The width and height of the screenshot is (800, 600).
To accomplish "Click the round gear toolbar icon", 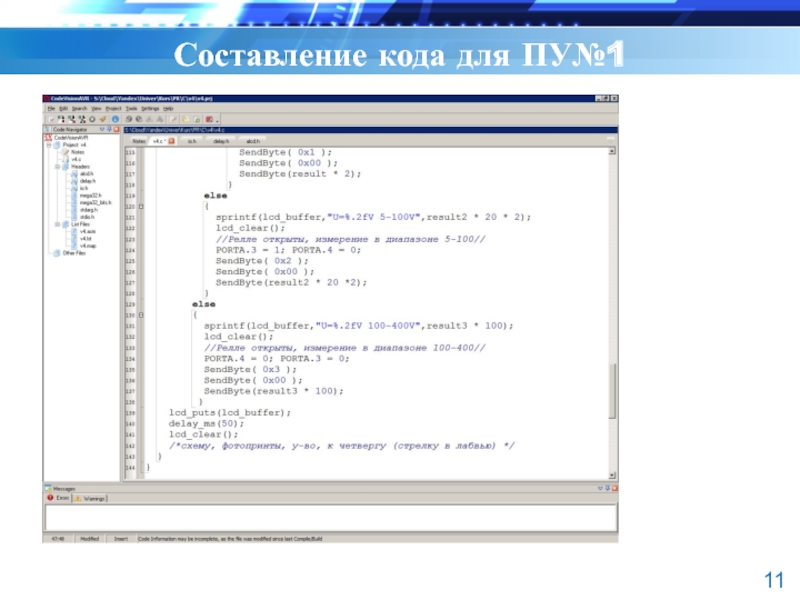I will [92, 119].
